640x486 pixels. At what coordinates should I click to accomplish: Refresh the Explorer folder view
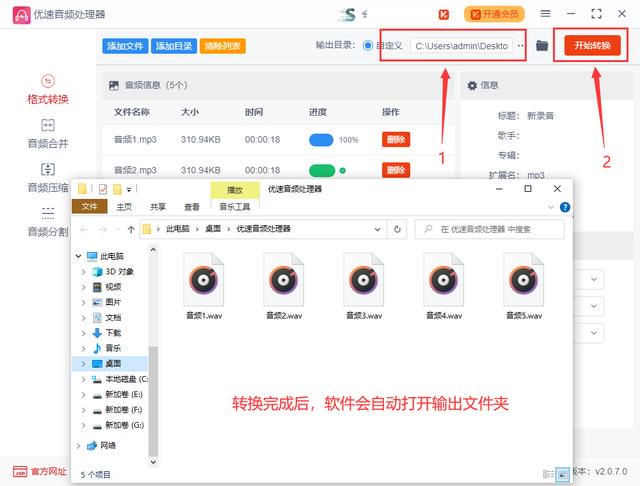point(397,229)
